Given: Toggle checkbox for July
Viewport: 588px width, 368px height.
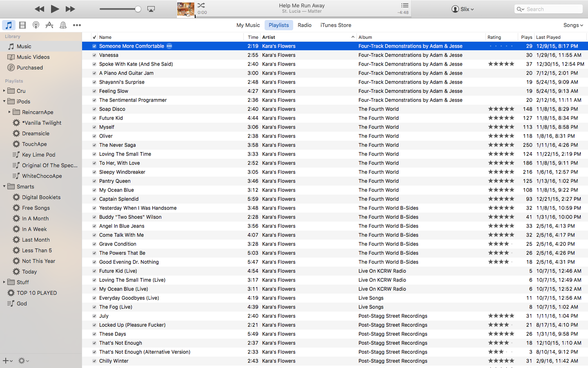Looking at the screenshot, I should 94,316.
